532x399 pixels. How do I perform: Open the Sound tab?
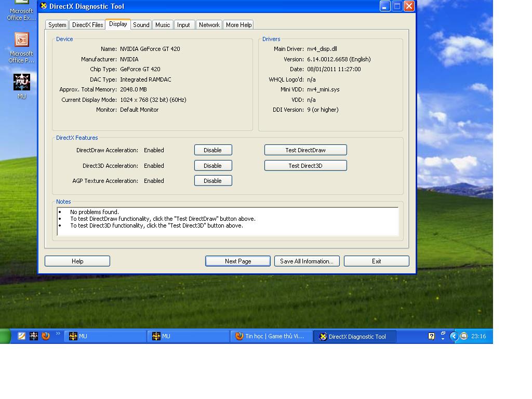click(141, 25)
